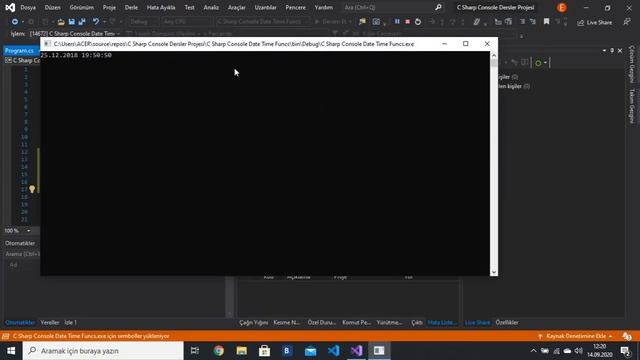
Task: Open the Takım Gezgini side tab
Action: (632, 106)
